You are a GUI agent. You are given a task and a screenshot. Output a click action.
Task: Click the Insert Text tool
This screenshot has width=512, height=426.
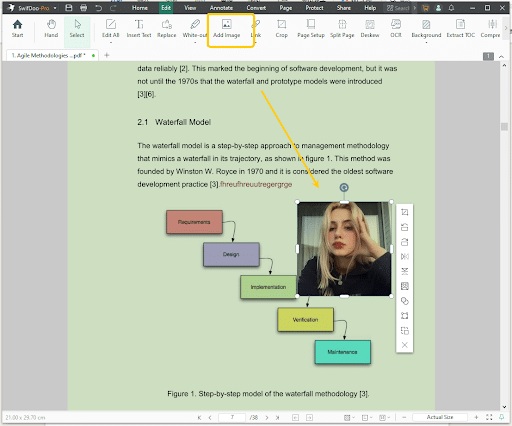139,29
